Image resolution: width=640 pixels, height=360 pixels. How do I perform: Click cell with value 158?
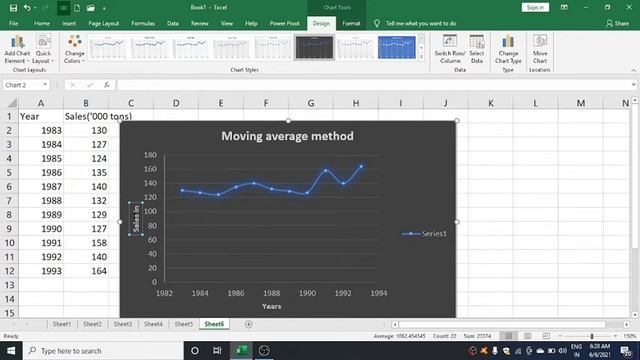coord(86,243)
